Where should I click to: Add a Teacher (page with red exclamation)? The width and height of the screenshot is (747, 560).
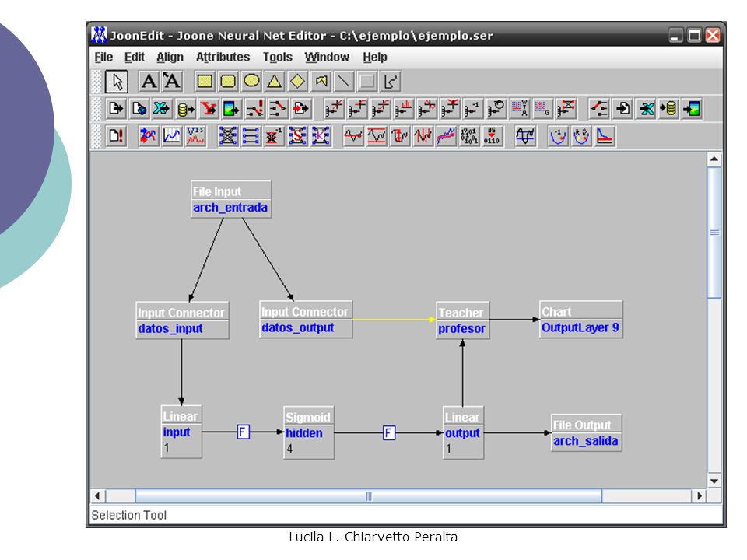pos(116,136)
